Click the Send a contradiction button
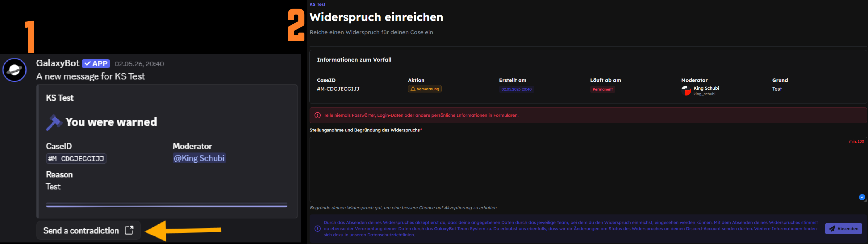 pos(89,230)
